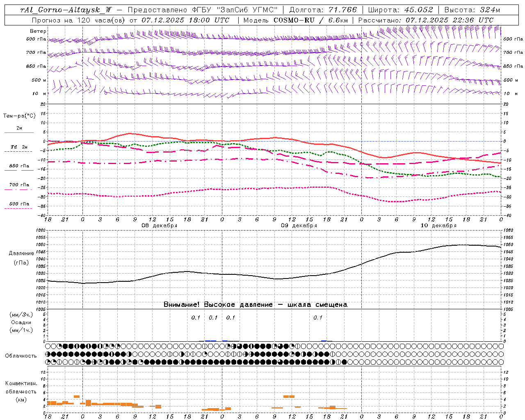Click the 700 гПа temperature legend entry
Image resolution: width=525 pixels, height=420 pixels.
[x=19, y=185]
